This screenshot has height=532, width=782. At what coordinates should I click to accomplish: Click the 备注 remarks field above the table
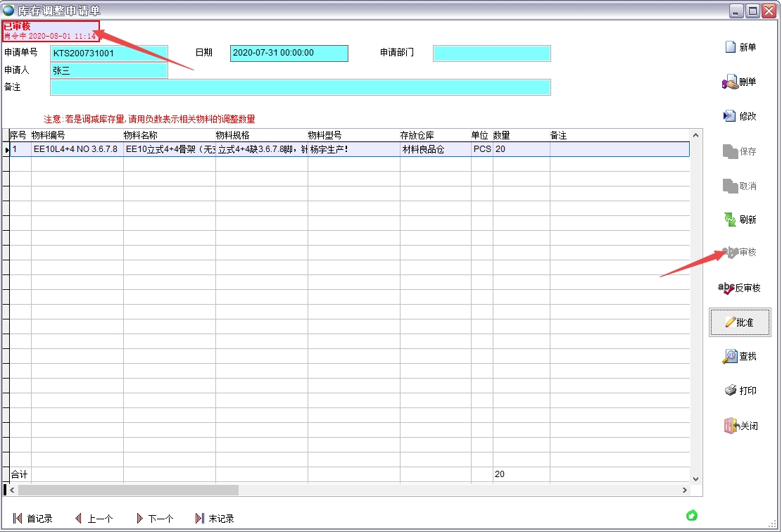click(x=300, y=87)
